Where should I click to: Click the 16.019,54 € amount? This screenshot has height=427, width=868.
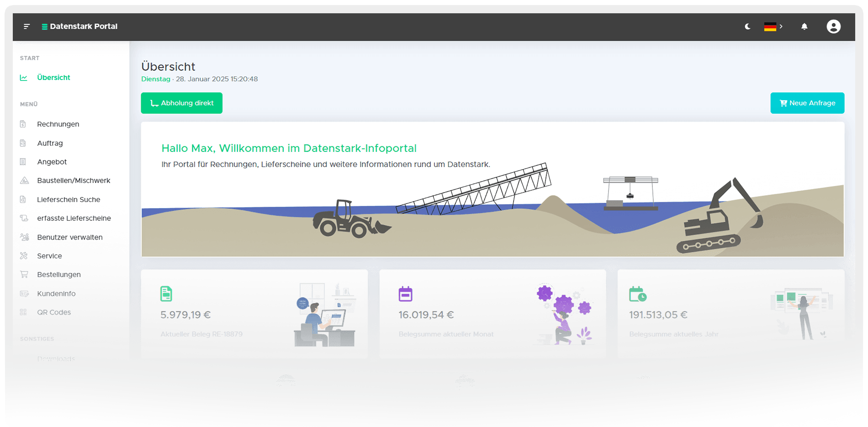click(426, 315)
